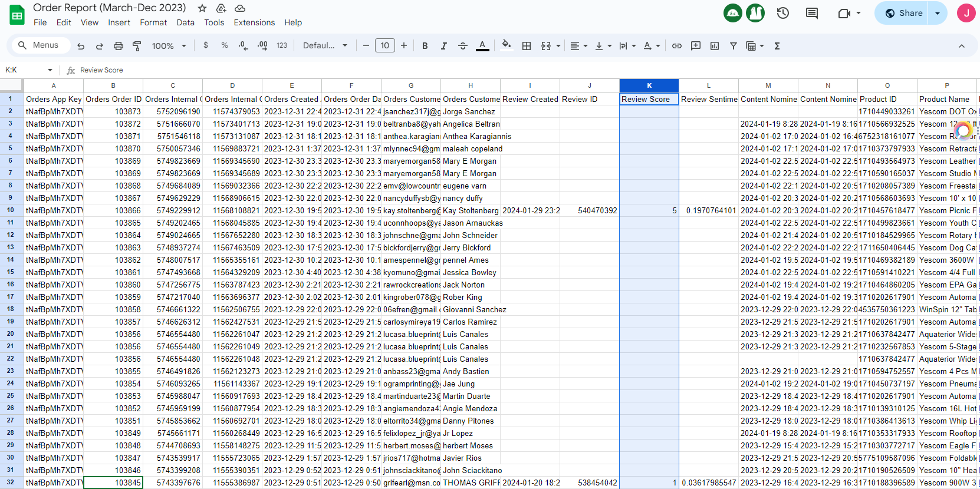Click the Undo icon
Image resolution: width=980 pixels, height=489 pixels.
coord(81,46)
